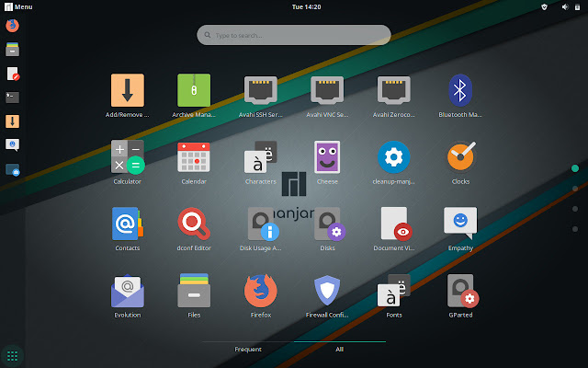Image resolution: width=588 pixels, height=368 pixels.
Task: Launch Terminal from the dock
Action: [12, 98]
